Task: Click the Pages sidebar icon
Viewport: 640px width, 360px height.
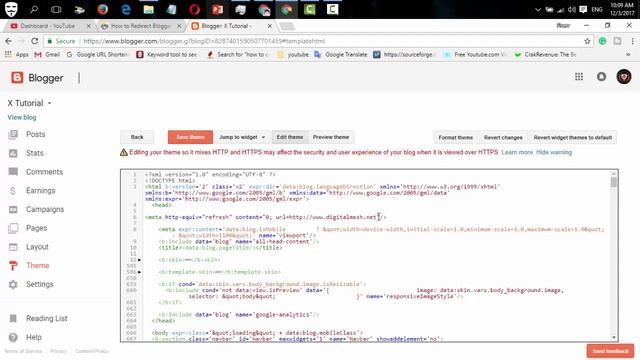Action: coord(13,228)
